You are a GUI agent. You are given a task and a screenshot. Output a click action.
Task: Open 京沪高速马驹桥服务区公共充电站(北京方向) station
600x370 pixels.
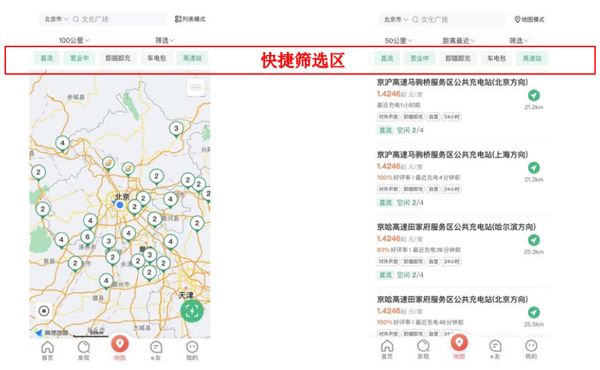452,82
